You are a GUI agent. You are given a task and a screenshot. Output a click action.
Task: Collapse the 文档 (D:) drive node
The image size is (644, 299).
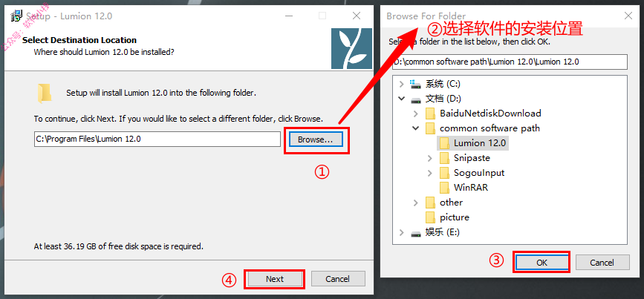[x=402, y=99]
